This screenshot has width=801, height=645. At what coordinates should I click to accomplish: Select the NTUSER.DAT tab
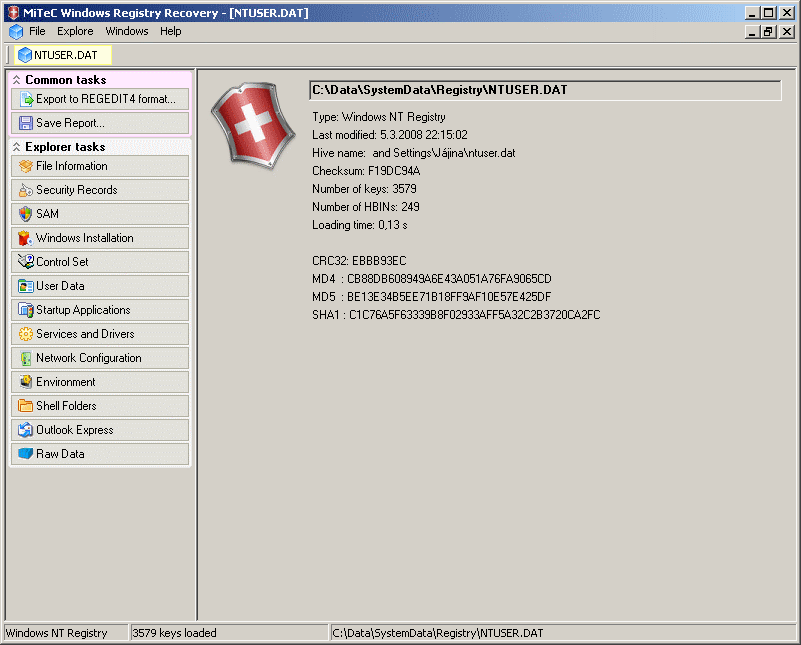pyautogui.click(x=55, y=56)
